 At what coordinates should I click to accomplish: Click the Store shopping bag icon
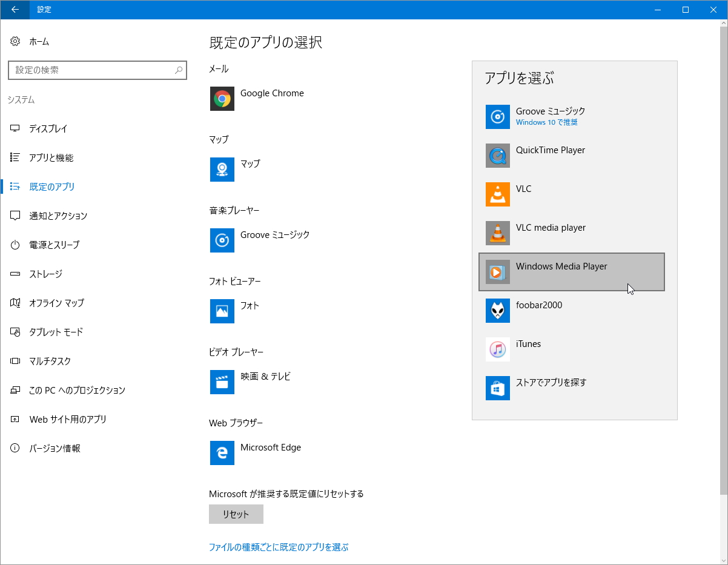[x=498, y=388]
